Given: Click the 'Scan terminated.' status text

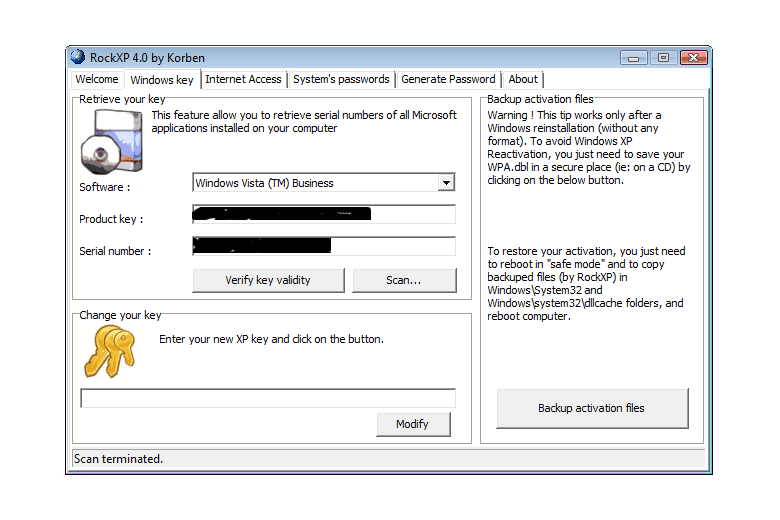Looking at the screenshot, I should [x=118, y=459].
